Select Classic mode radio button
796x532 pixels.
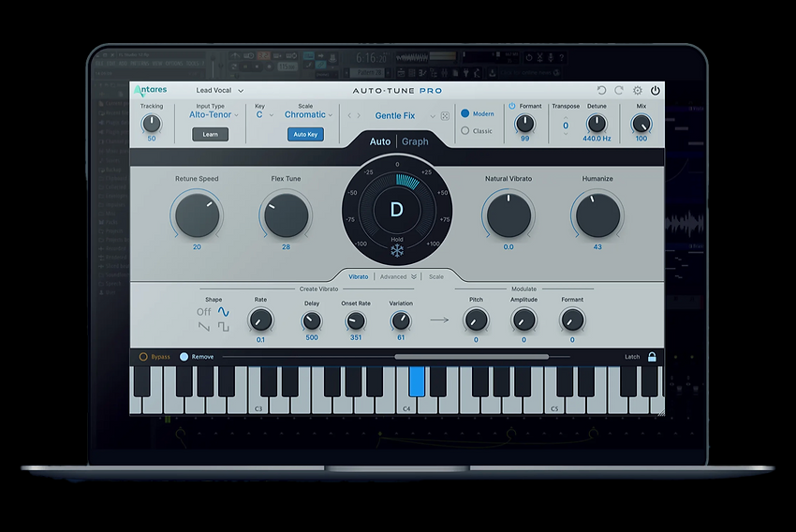click(465, 130)
